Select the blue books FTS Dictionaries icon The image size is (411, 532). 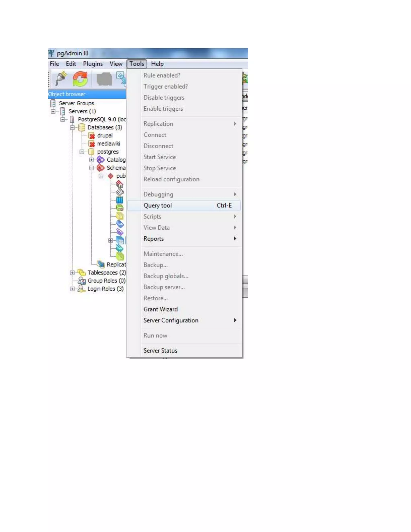click(120, 200)
